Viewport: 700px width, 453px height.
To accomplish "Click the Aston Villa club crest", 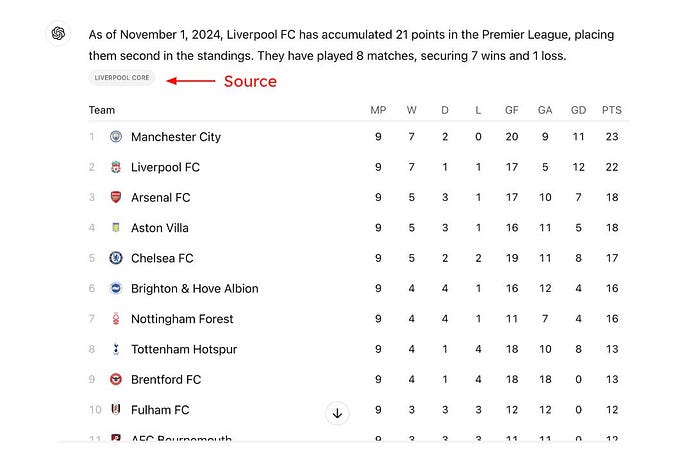I will 116,228.
